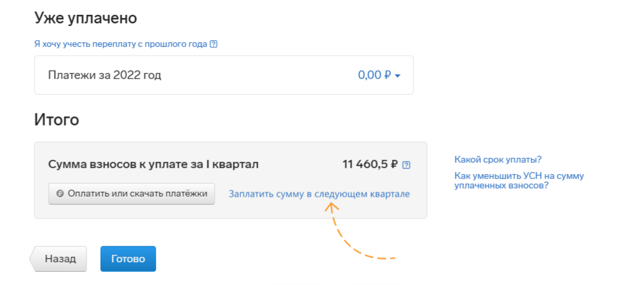This screenshot has width=644, height=285.
Task: Open Как уменьшить УСН help link
Action: click(519, 181)
